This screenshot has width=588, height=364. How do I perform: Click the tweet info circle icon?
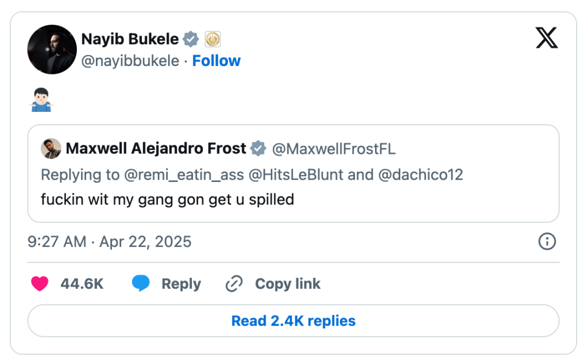coord(547,242)
